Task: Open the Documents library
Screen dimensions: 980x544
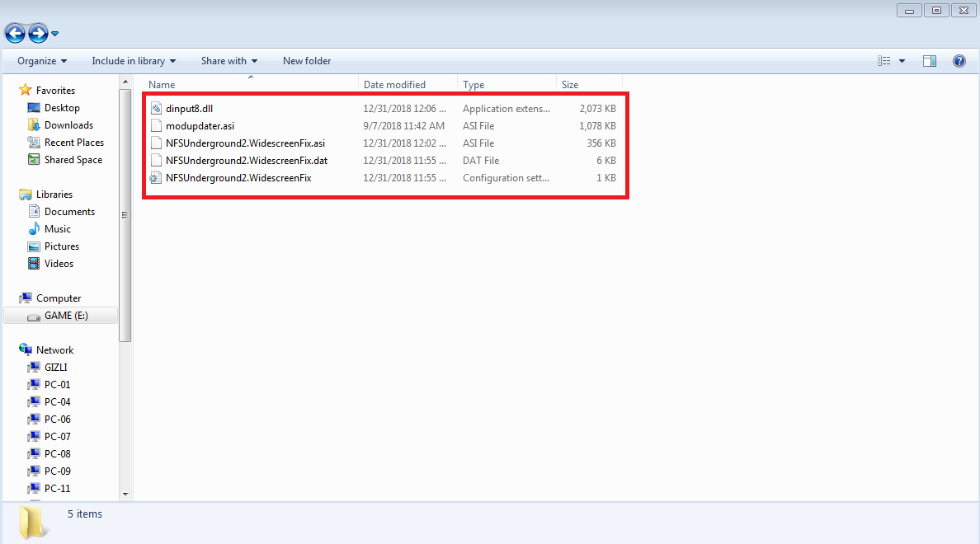Action: (x=69, y=212)
